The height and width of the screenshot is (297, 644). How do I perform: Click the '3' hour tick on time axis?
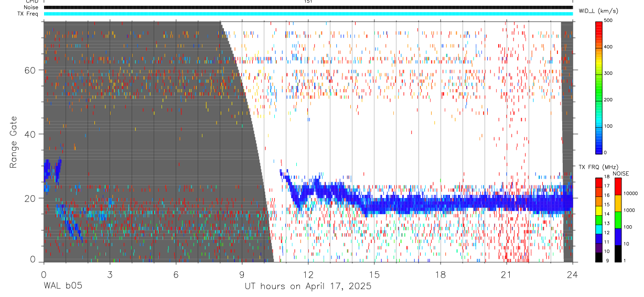110,274
